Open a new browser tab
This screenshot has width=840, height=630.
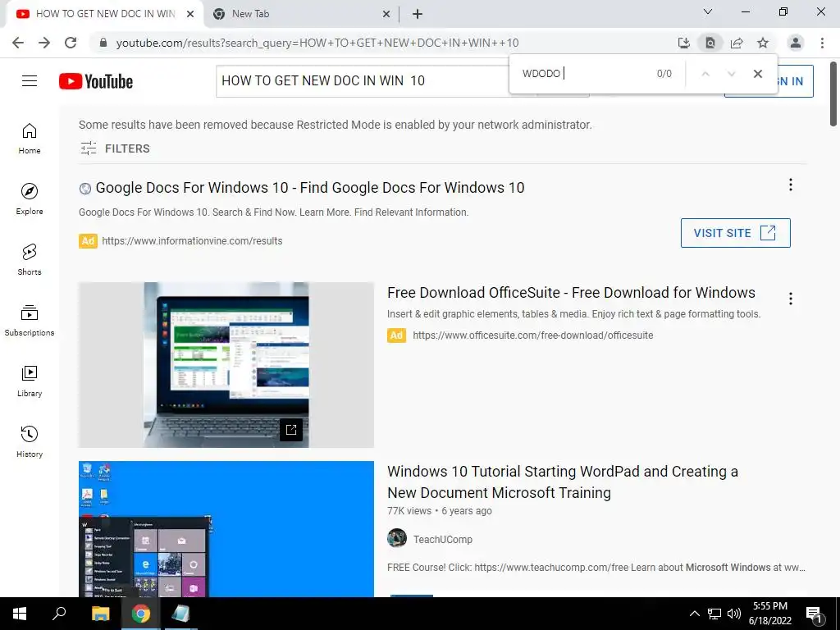click(418, 15)
